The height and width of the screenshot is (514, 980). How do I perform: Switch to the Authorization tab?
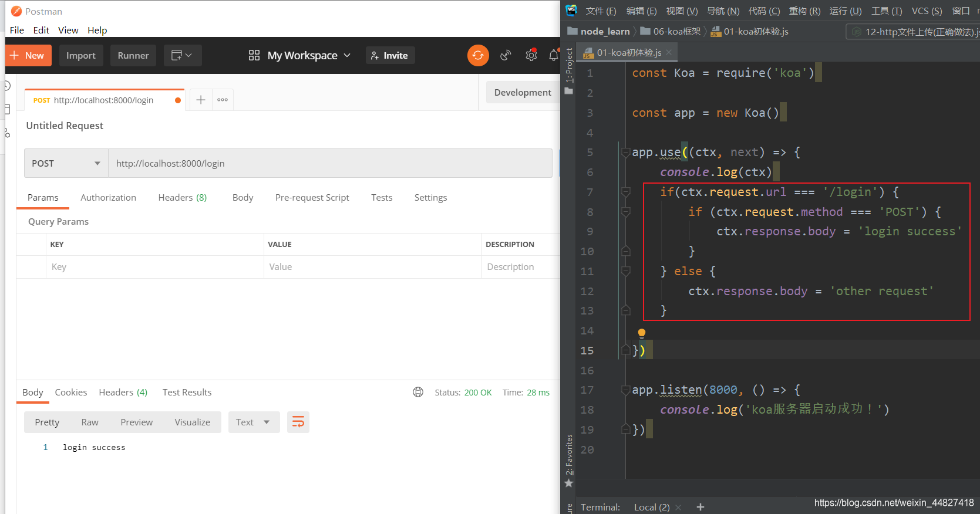click(x=108, y=198)
